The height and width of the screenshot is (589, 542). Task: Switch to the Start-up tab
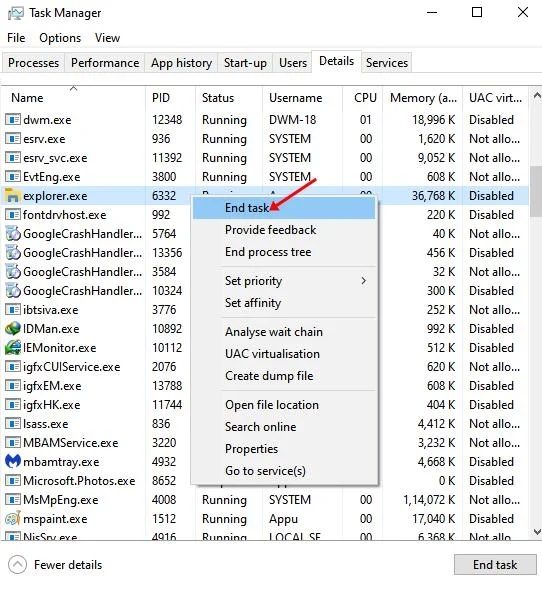pyautogui.click(x=245, y=63)
